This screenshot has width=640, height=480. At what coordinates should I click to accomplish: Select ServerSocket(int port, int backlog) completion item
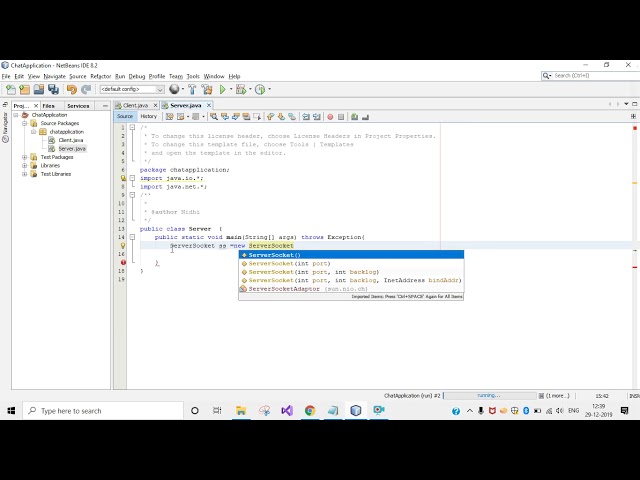[x=351, y=272]
